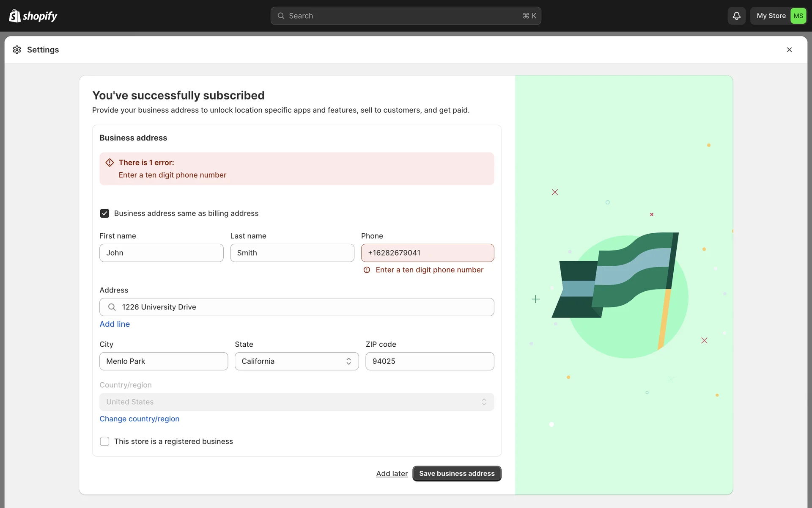Screen dimensions: 812x508
Task: Open the State dropdown showing California
Action: pyautogui.click(x=296, y=361)
